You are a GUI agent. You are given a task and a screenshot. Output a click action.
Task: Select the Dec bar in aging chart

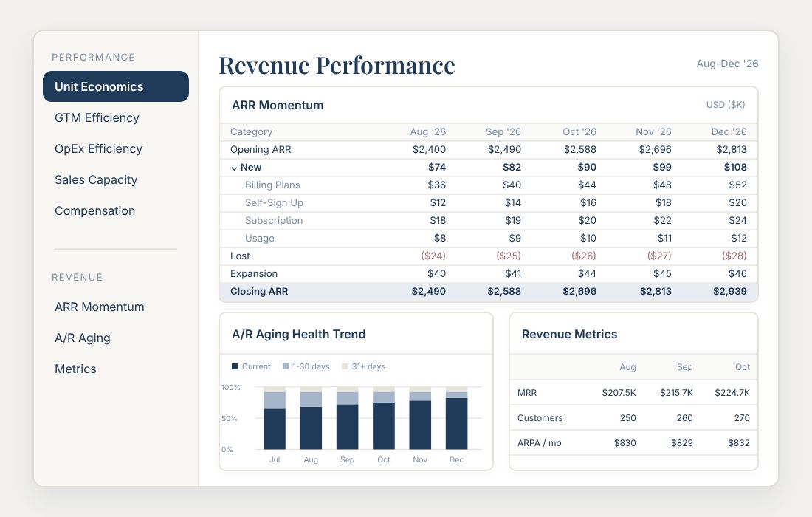[457, 418]
